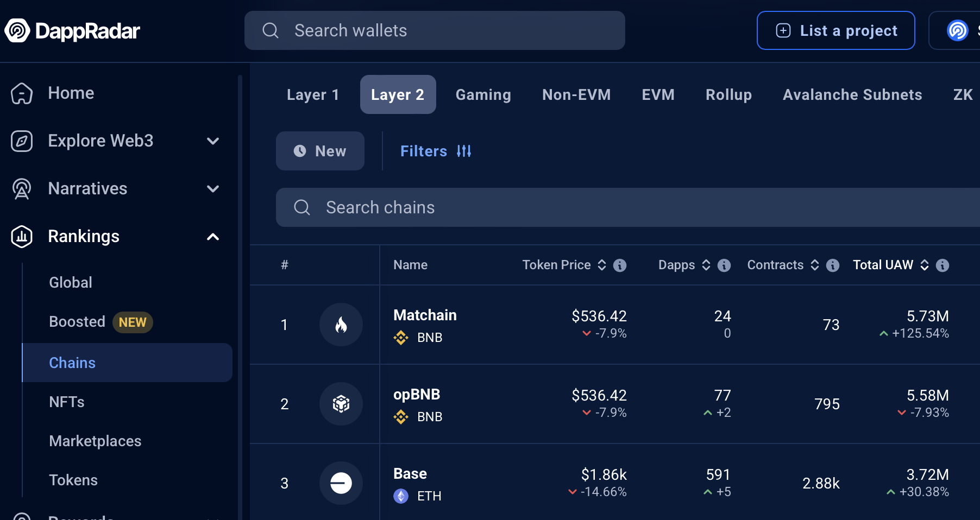Select the Layer 2 tab

(398, 94)
